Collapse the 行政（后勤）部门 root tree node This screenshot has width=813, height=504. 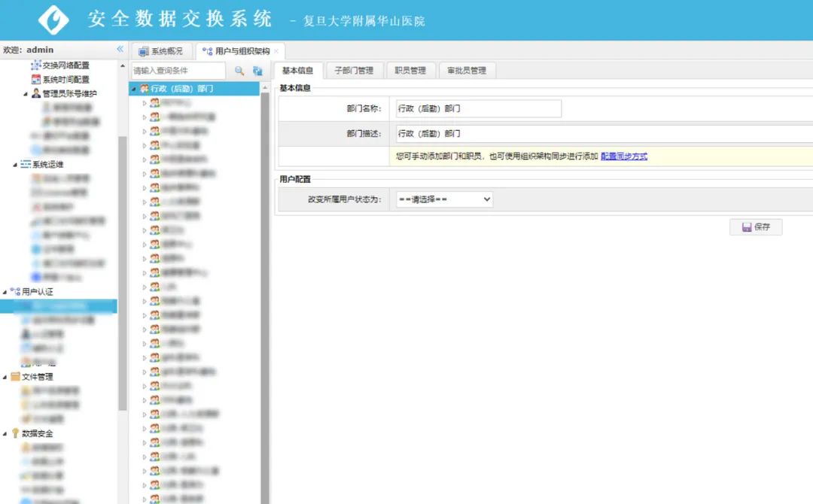click(x=133, y=90)
